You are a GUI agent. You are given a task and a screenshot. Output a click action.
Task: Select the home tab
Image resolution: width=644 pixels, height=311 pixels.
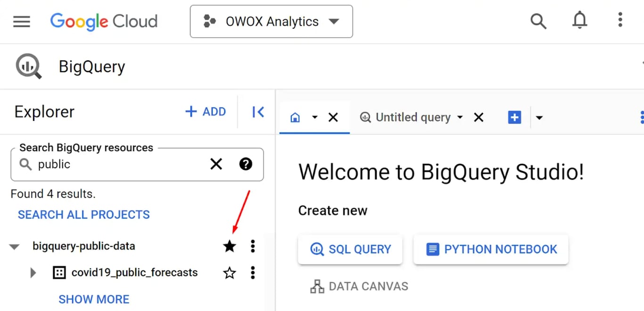(295, 118)
